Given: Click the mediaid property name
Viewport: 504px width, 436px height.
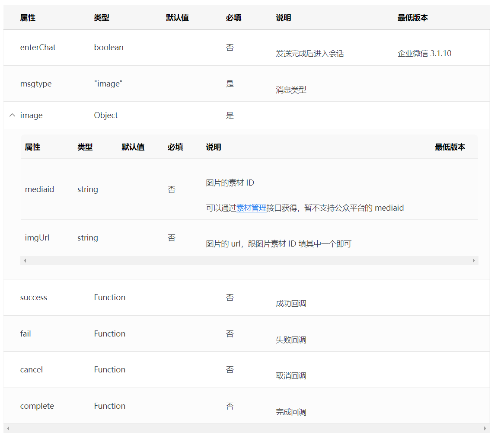Looking at the screenshot, I should [40, 189].
